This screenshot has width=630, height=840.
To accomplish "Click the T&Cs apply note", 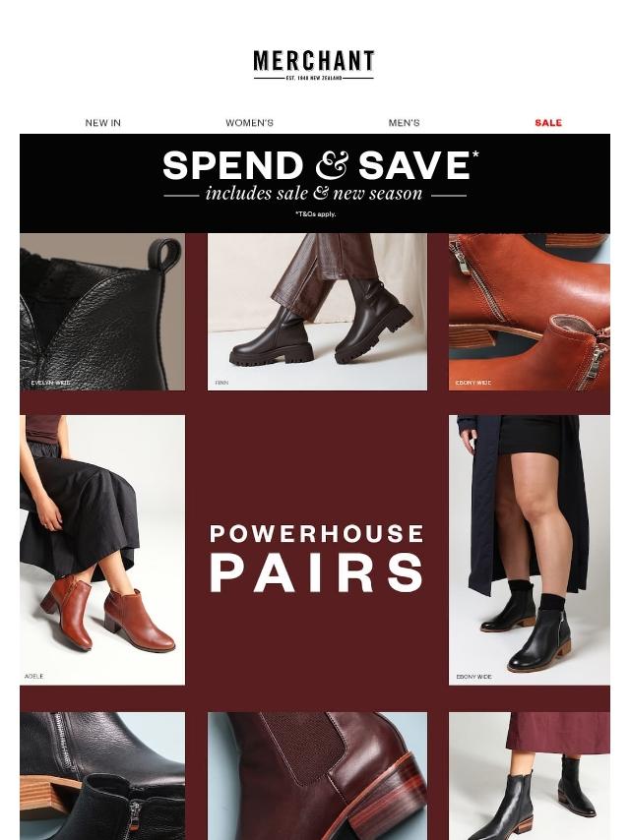I will [315, 214].
